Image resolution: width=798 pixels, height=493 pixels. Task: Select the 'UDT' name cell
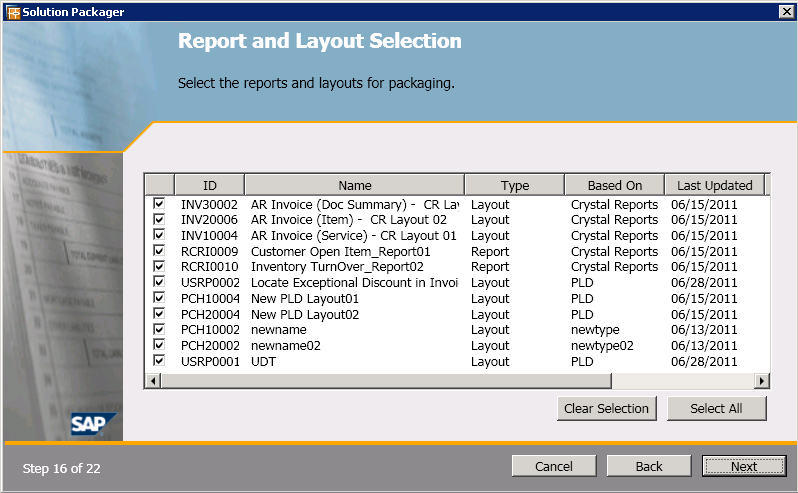click(x=264, y=361)
